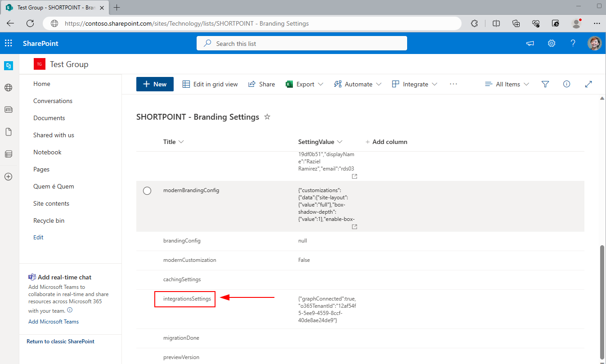The height and width of the screenshot is (364, 606).
Task: Go to Home in site navigation
Action: click(42, 84)
